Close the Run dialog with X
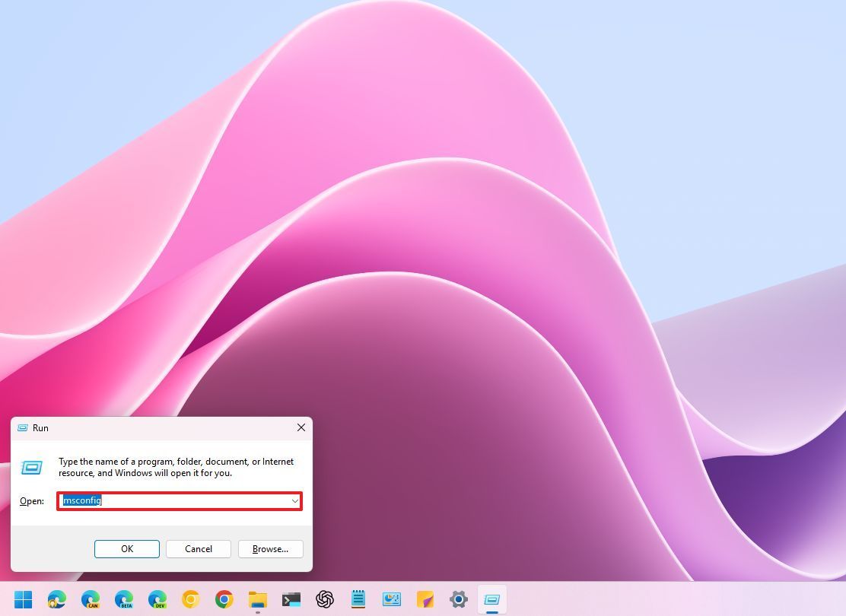 (x=301, y=427)
